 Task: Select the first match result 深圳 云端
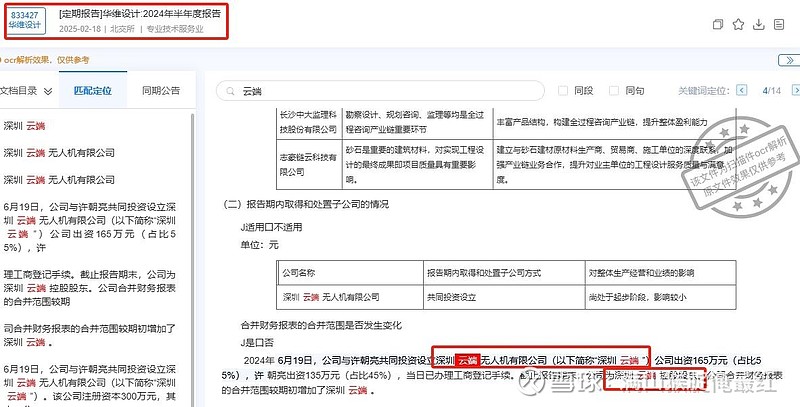point(24,125)
